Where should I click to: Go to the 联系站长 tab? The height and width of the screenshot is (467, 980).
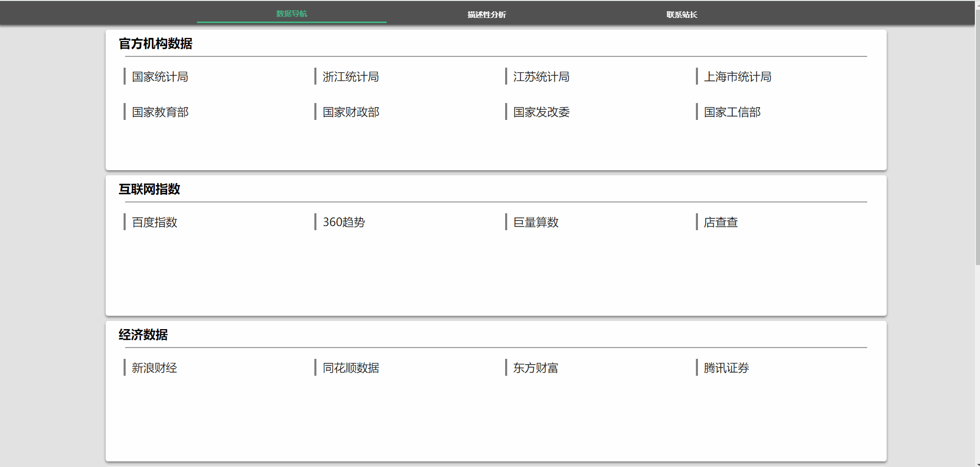682,14
